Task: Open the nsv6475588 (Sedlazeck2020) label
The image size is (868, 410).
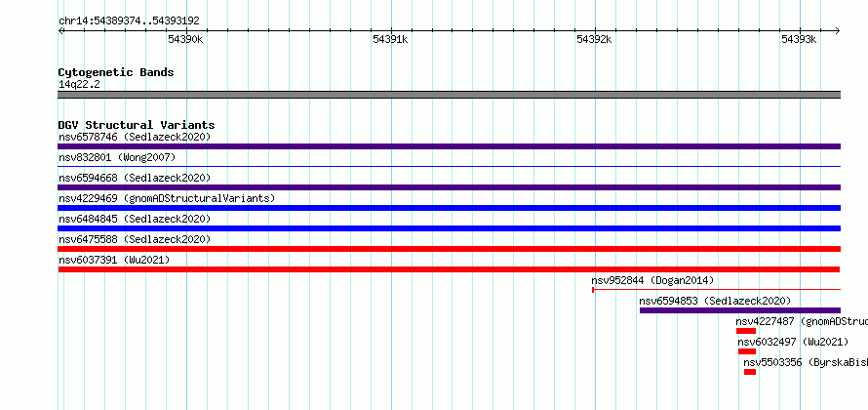Action: tap(135, 239)
